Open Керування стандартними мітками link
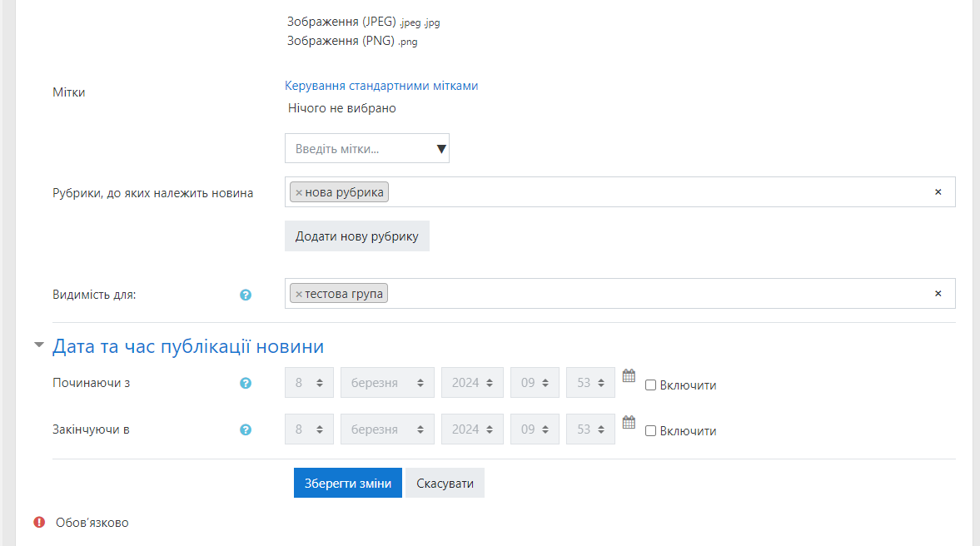 click(381, 86)
